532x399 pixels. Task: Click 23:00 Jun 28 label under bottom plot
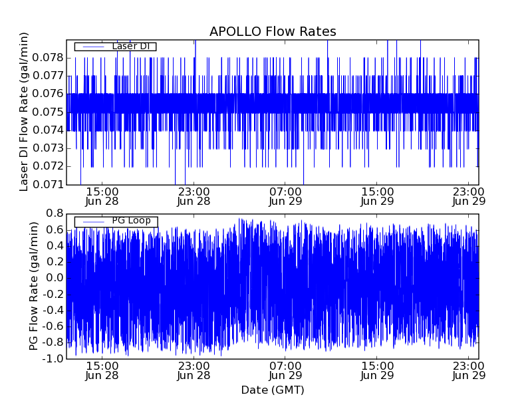pos(194,371)
